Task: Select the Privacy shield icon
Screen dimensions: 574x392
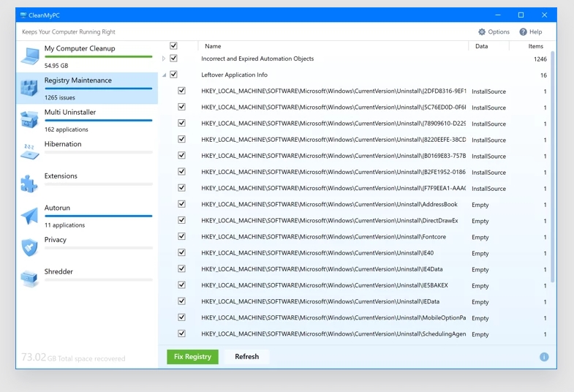Action: pos(29,247)
